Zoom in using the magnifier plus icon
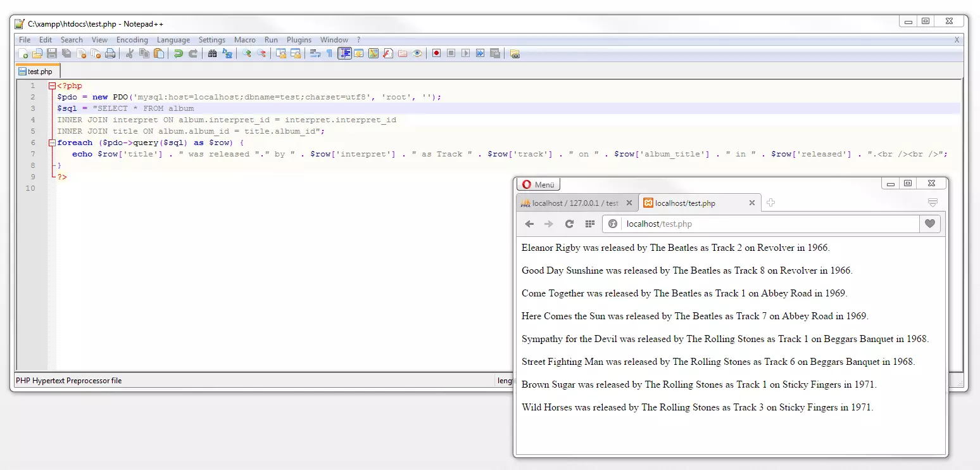The image size is (980, 470). pos(247,54)
